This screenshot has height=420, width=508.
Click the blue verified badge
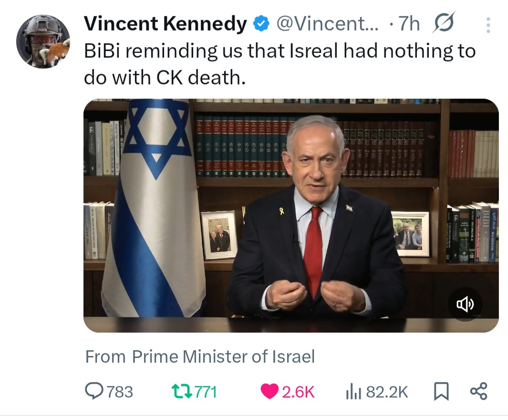click(x=261, y=24)
